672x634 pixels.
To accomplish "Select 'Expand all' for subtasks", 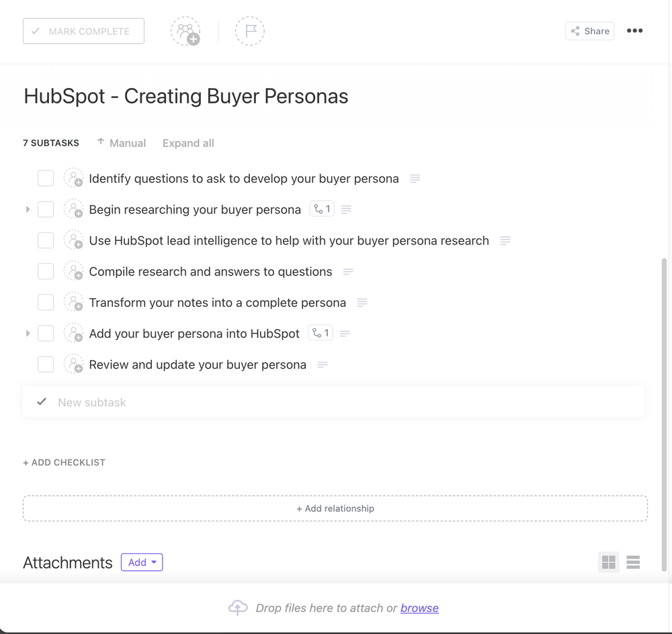I will tap(187, 143).
